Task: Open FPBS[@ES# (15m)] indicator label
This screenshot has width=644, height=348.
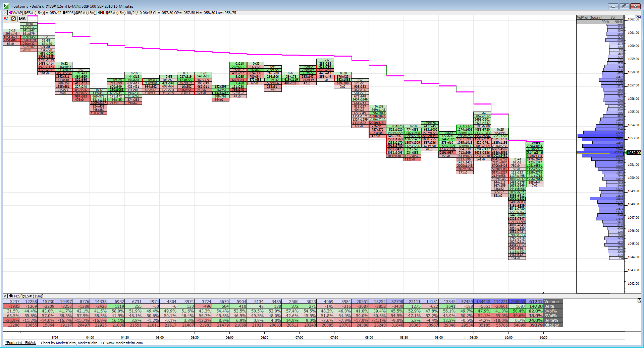Action: (x=28, y=296)
